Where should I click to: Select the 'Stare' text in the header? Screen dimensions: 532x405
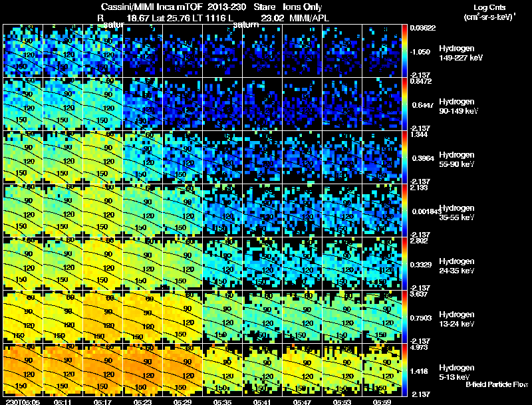[x=264, y=7]
